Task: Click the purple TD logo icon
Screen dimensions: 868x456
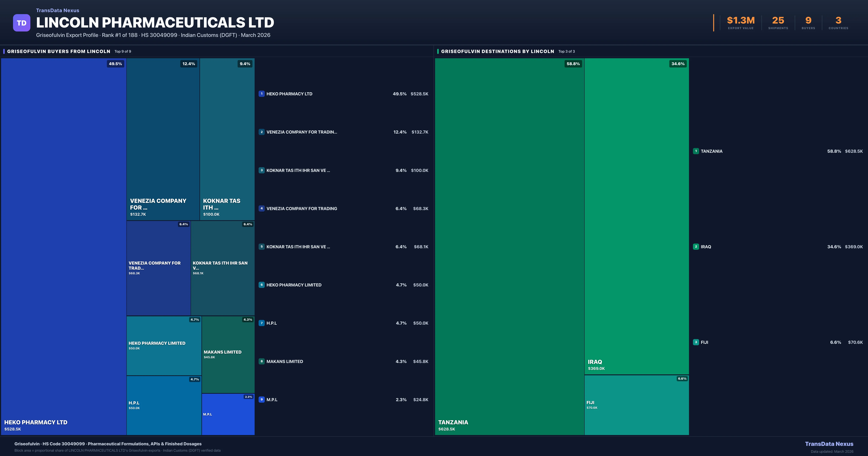Action: point(22,23)
